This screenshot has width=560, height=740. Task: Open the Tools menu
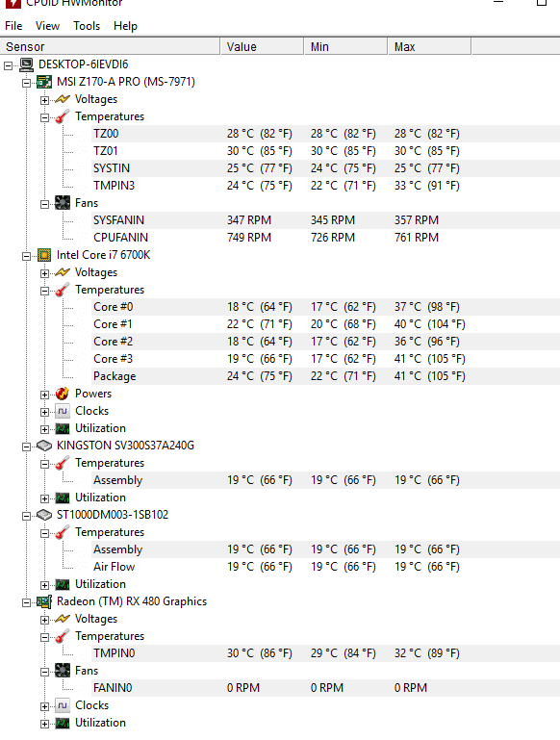87,26
